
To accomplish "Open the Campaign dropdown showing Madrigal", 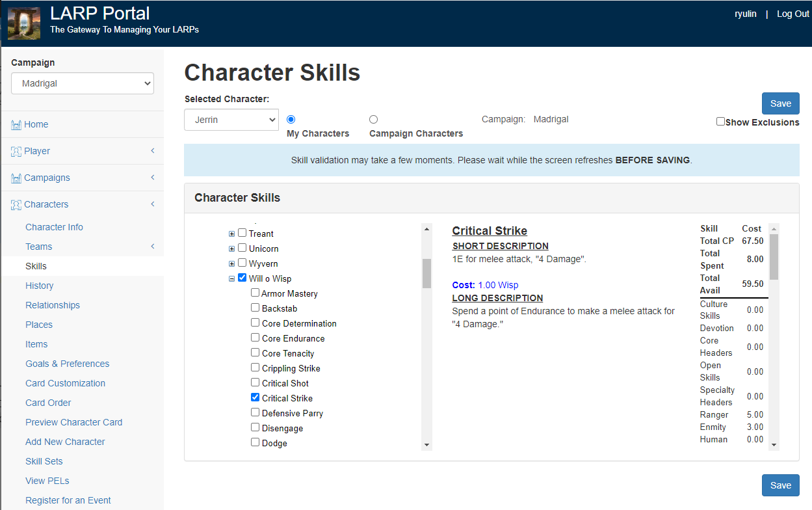I will click(83, 83).
